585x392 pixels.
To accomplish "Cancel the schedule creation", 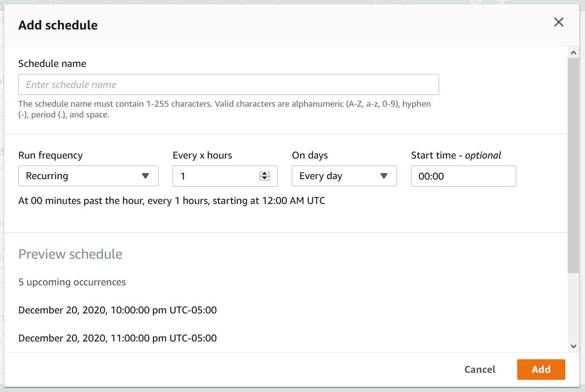I will (479, 370).
